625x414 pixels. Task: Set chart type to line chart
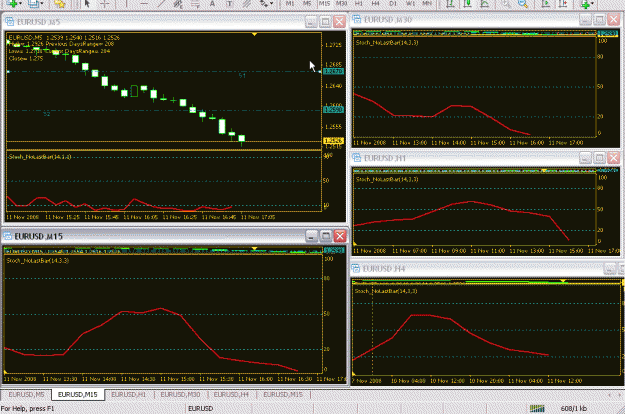485,4
